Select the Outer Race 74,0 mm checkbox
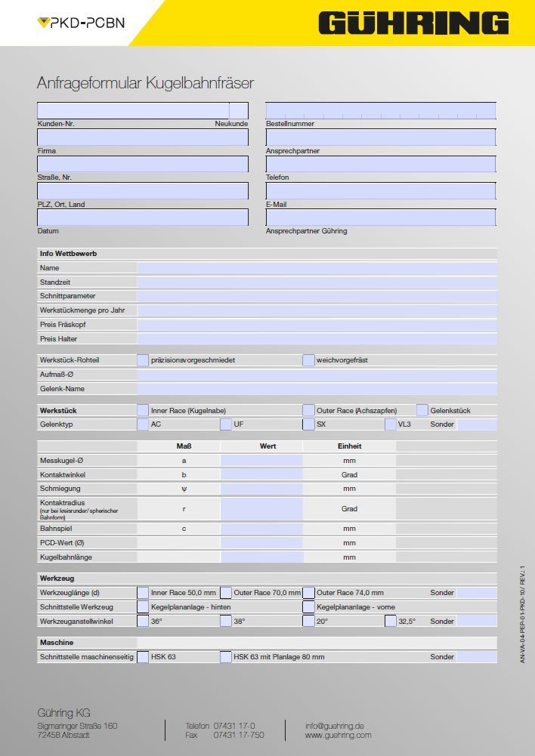The height and width of the screenshot is (756, 535). point(308,593)
